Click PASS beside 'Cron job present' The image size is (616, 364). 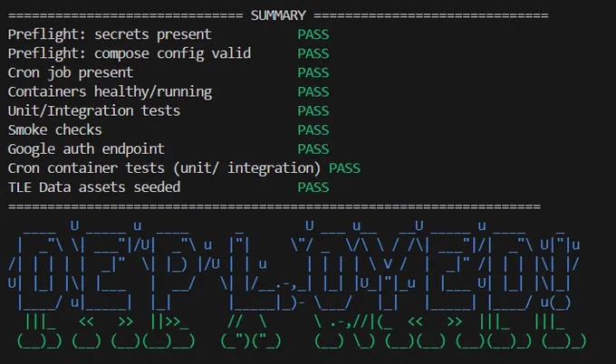click(x=313, y=73)
